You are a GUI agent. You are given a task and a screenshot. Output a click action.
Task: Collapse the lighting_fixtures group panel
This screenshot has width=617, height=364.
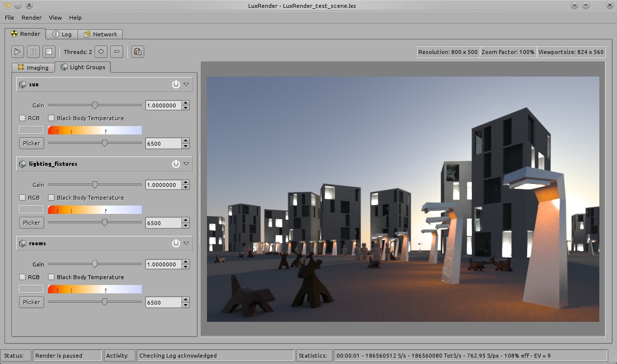(x=186, y=163)
